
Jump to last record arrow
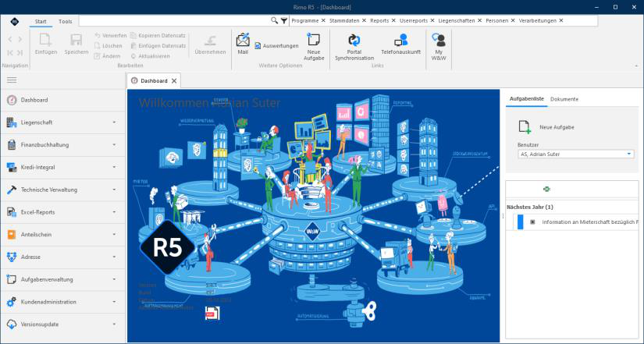pyautogui.click(x=20, y=52)
